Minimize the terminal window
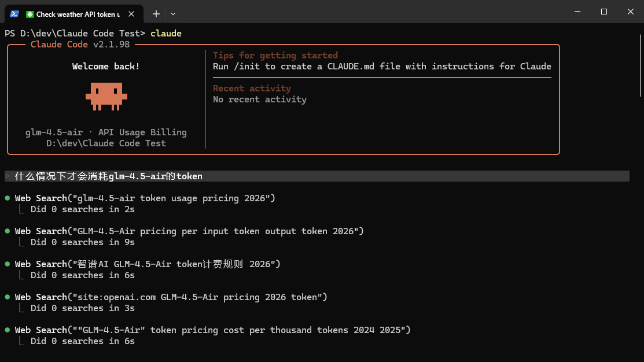 [577, 12]
